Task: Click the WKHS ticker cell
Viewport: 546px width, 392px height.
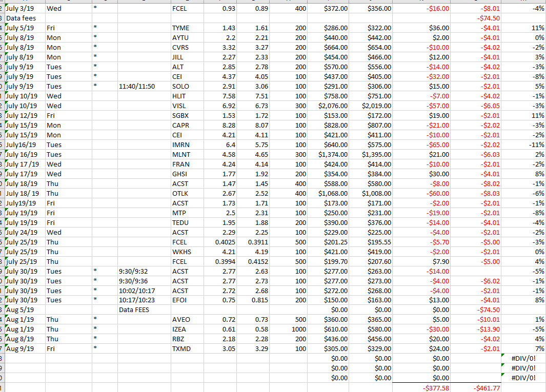Action: point(187,252)
